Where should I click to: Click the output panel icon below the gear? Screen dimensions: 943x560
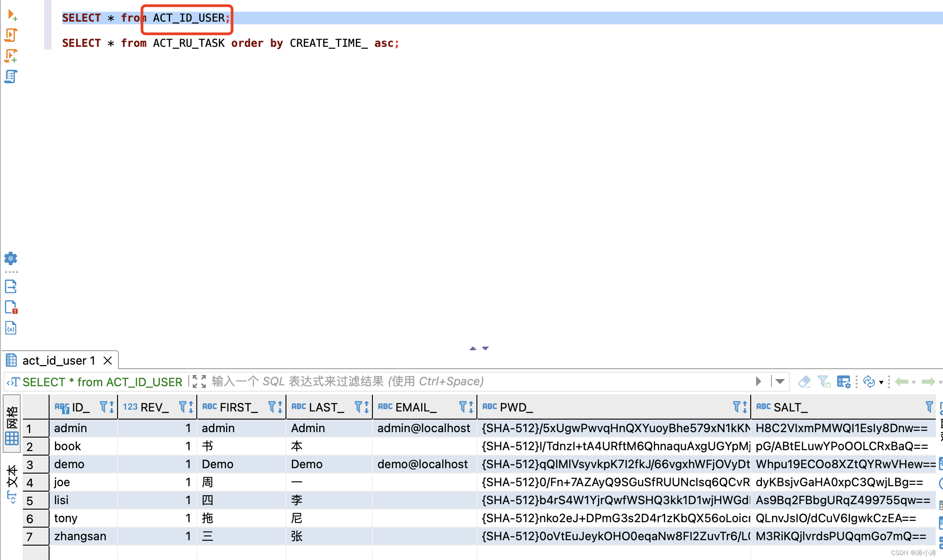point(11,286)
